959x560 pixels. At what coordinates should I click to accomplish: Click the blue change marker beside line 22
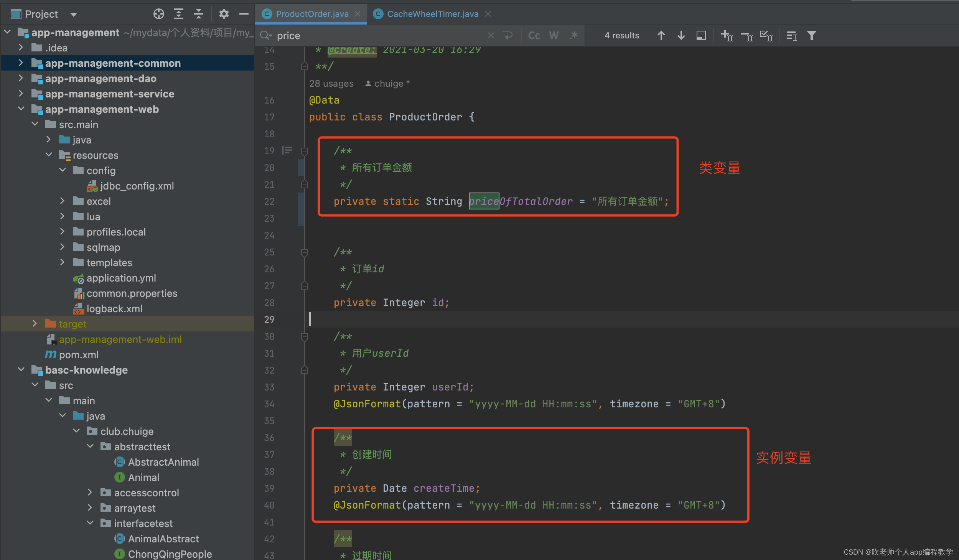[x=301, y=201]
